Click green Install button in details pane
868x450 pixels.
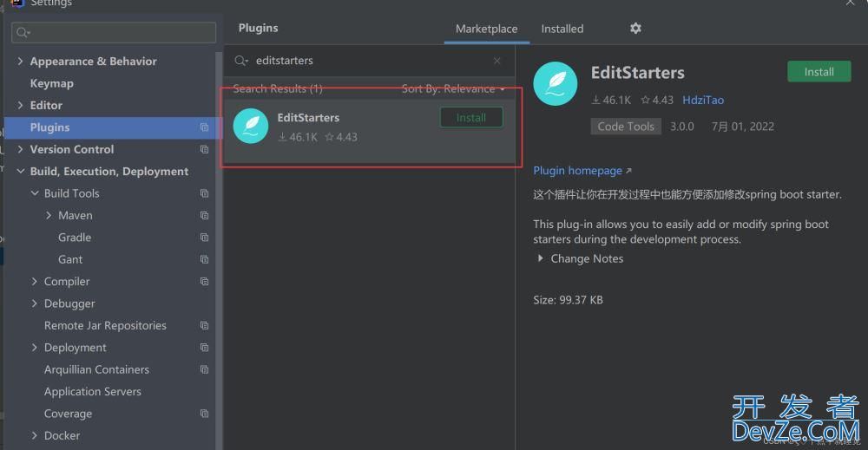[819, 72]
